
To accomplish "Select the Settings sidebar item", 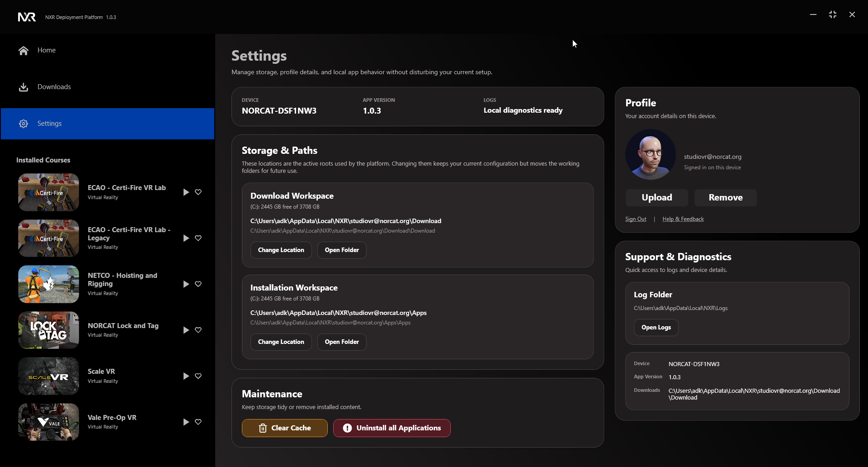I will click(x=49, y=124).
